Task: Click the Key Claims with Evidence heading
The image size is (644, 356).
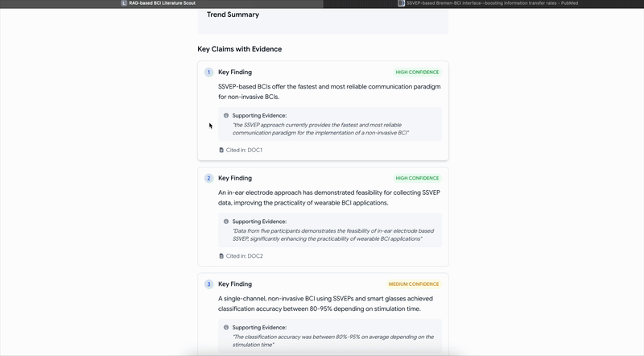Action: click(239, 49)
